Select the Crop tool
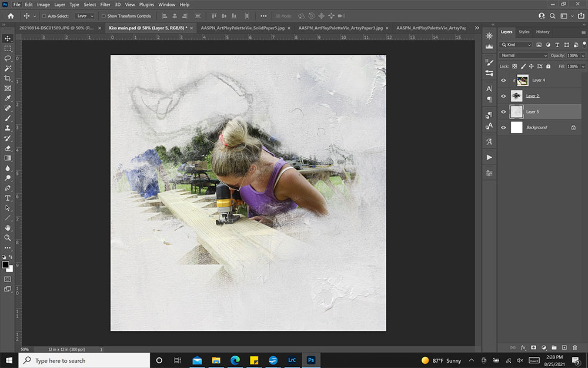The height and width of the screenshot is (368, 588). [8, 78]
